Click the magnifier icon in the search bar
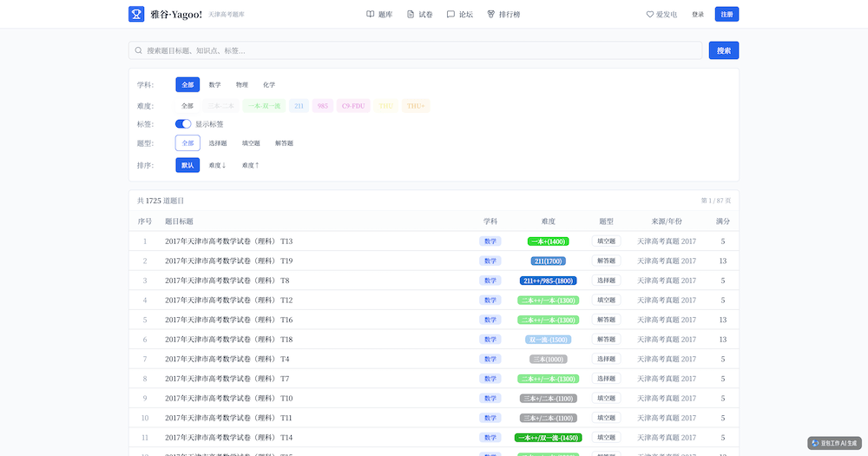Screen dimensions: 868x456 tap(138, 50)
